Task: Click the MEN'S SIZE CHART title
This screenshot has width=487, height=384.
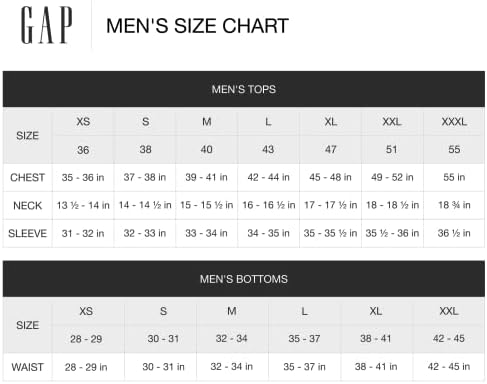Action: tap(197, 26)
